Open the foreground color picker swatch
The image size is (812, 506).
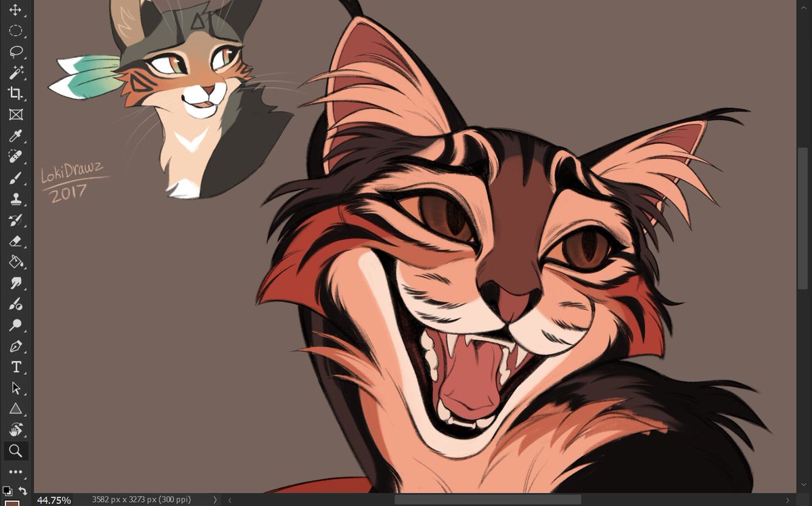(x=13, y=503)
